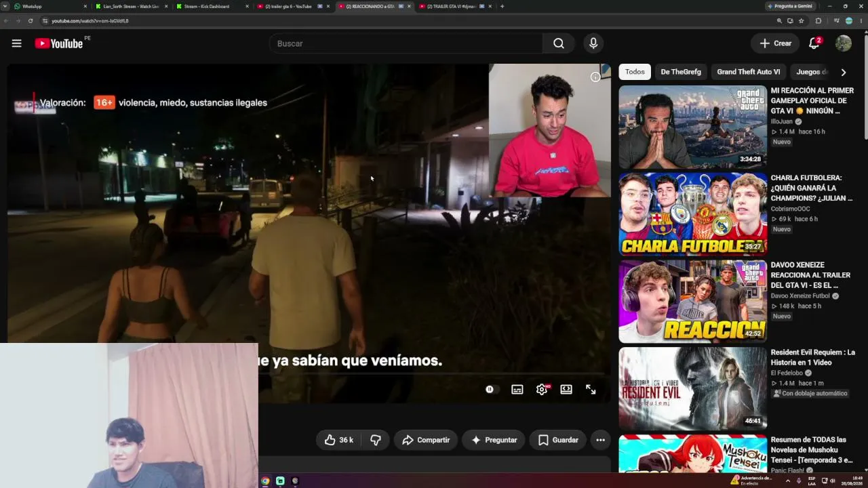Enter fullscreen in the video player
The height and width of the screenshot is (488, 868).
click(591, 390)
